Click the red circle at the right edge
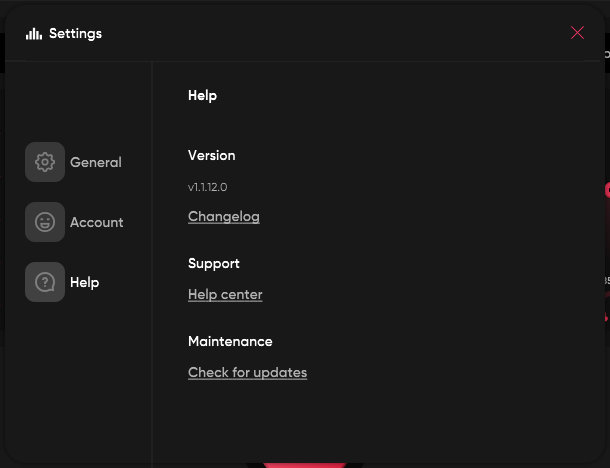Screen dimensions: 610x468 606,189
